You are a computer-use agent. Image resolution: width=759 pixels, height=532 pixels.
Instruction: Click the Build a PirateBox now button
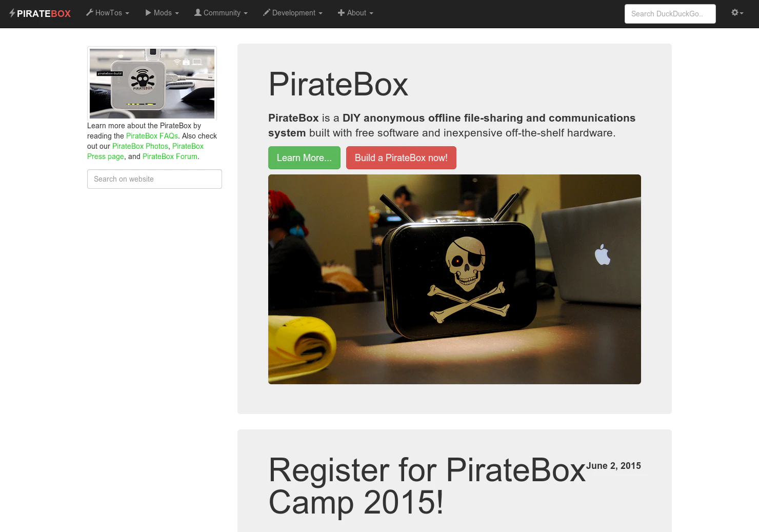coord(401,157)
